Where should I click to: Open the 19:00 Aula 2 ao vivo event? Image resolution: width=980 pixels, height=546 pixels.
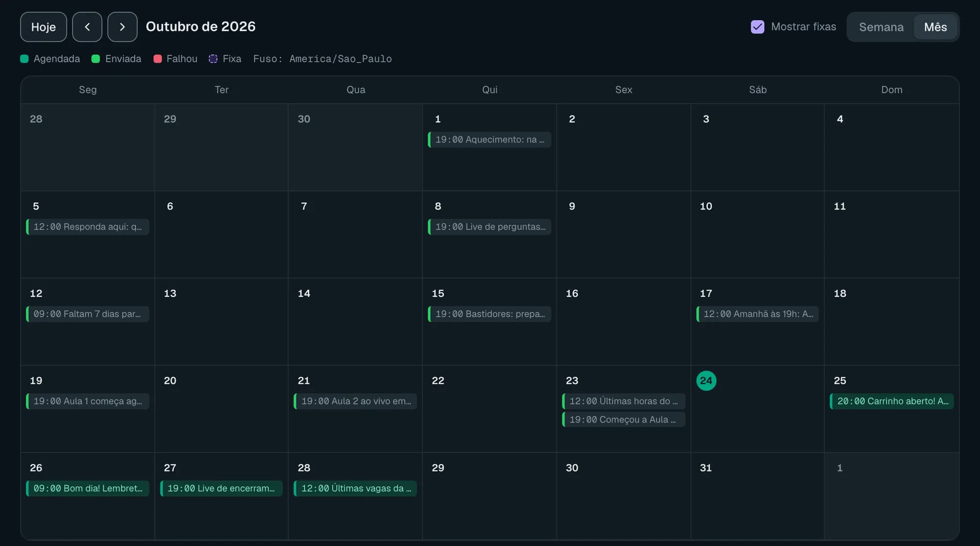[355, 401]
